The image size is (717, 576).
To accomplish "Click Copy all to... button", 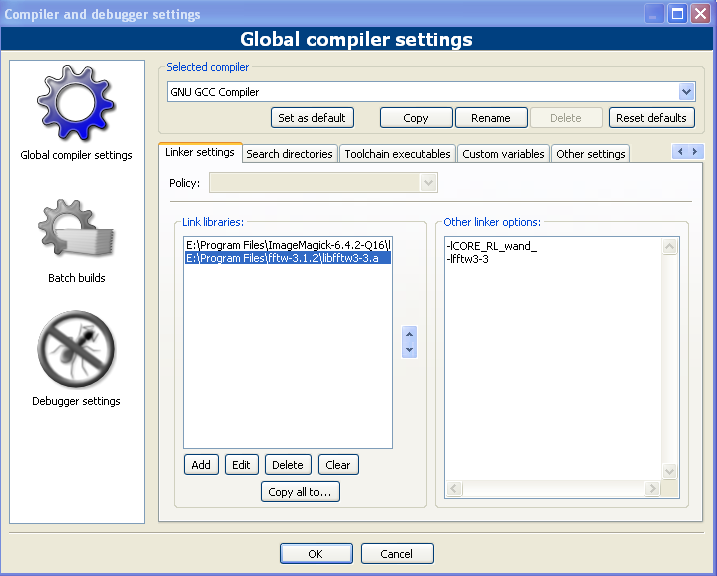I will click(x=300, y=492).
